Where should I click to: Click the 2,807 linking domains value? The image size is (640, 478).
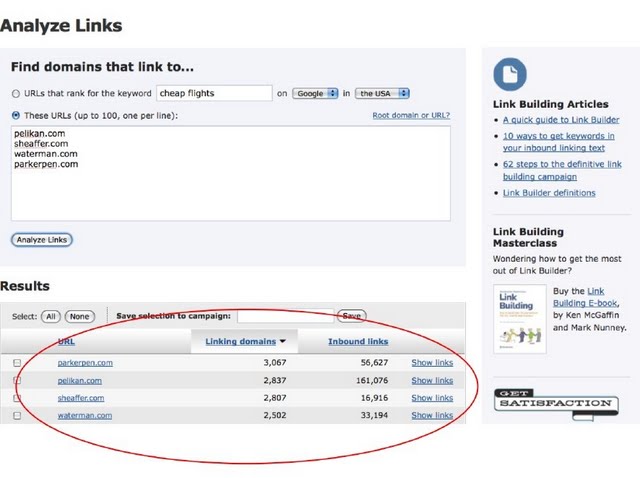coord(275,398)
